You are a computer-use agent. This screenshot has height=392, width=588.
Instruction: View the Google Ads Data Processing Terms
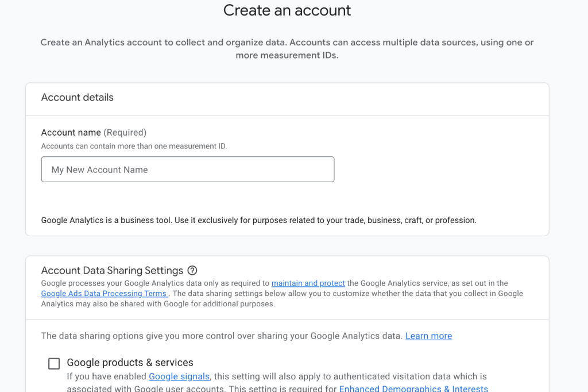click(103, 293)
